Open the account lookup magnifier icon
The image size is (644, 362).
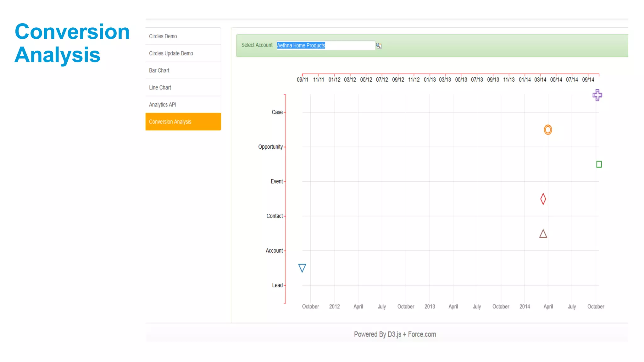coord(379,46)
